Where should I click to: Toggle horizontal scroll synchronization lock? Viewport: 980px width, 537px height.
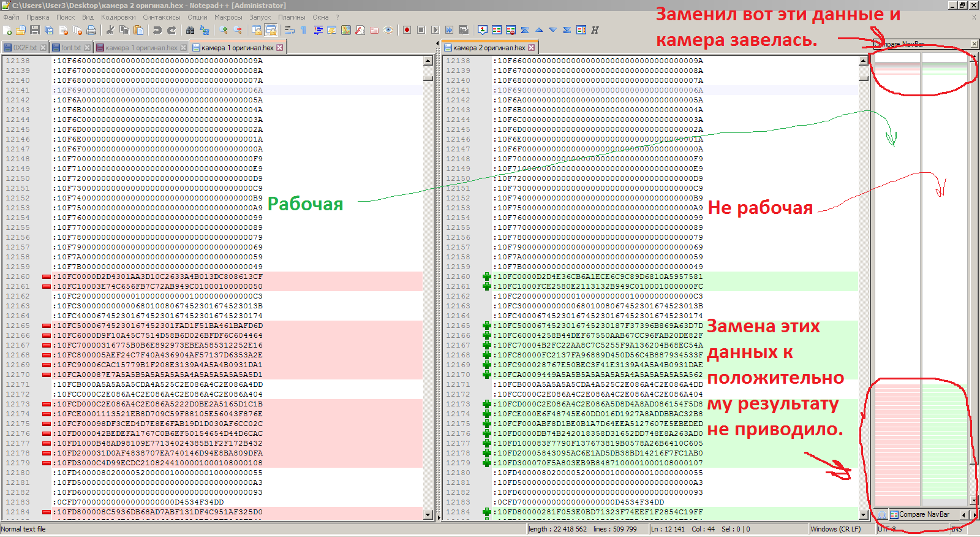tap(271, 30)
